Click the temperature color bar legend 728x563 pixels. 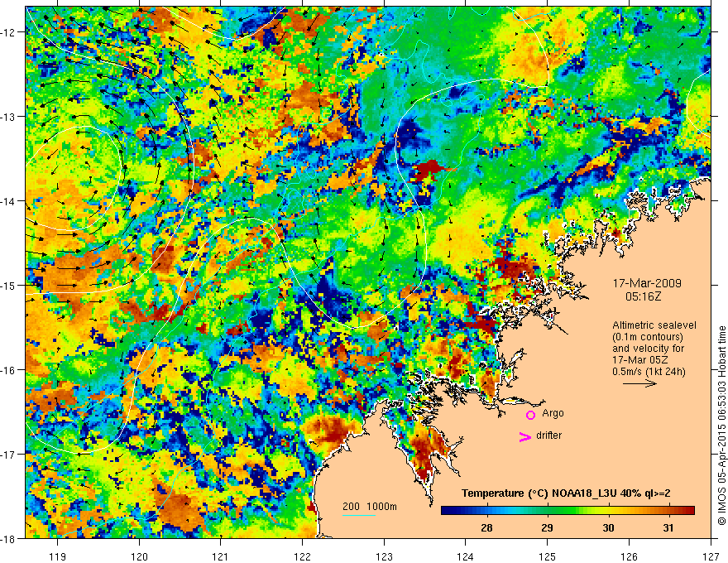pos(568,511)
